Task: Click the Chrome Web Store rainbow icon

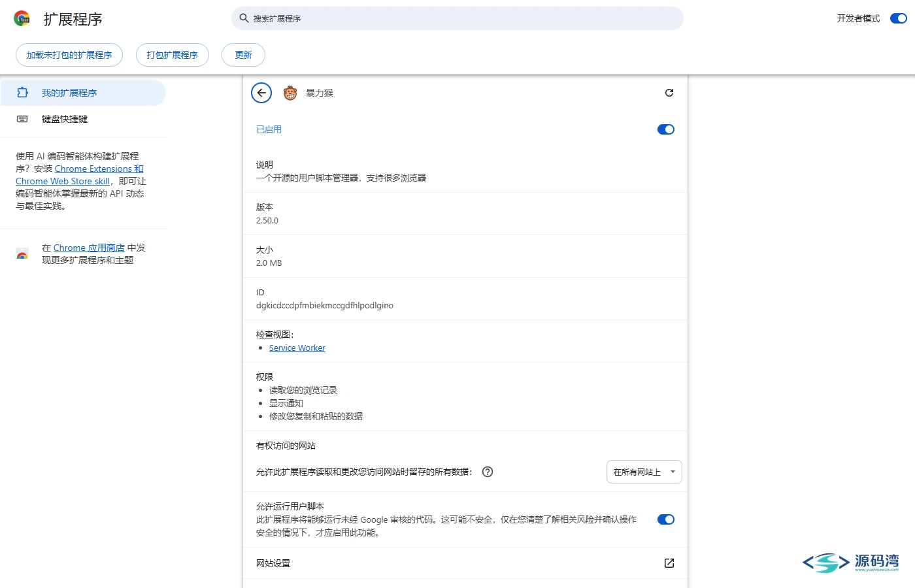Action: click(22, 254)
